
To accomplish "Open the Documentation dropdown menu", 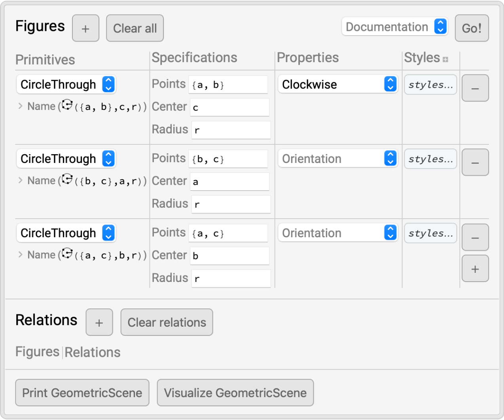I will coord(394,27).
